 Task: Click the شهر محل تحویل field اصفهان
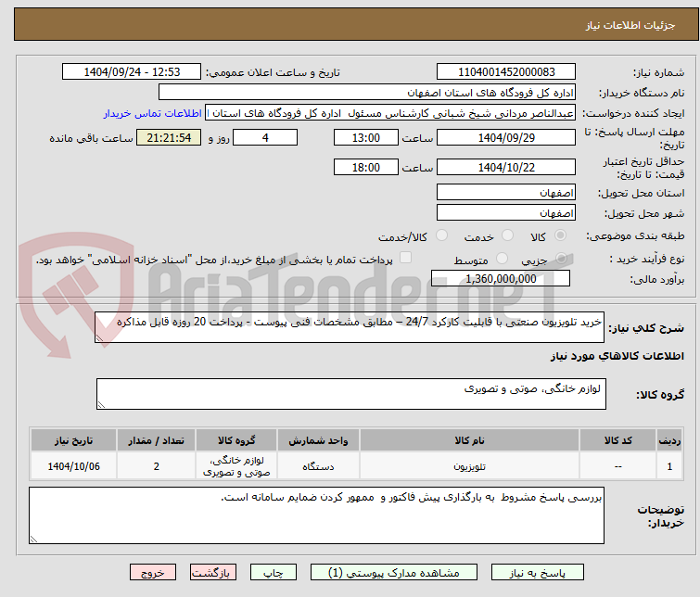[x=506, y=212]
